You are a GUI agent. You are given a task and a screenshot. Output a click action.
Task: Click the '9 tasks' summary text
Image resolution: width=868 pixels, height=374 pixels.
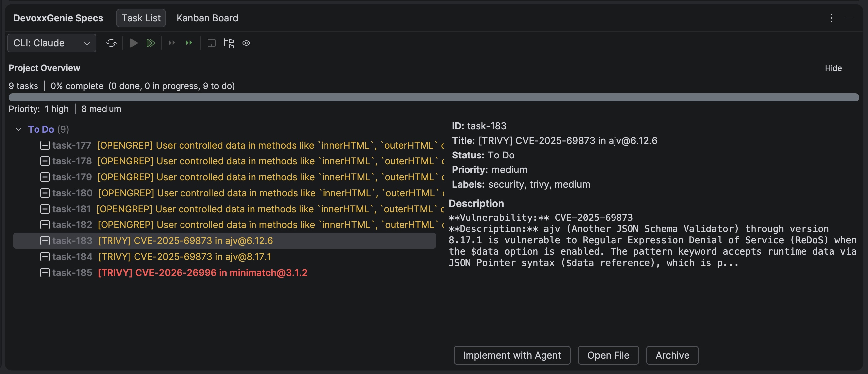[x=23, y=86]
